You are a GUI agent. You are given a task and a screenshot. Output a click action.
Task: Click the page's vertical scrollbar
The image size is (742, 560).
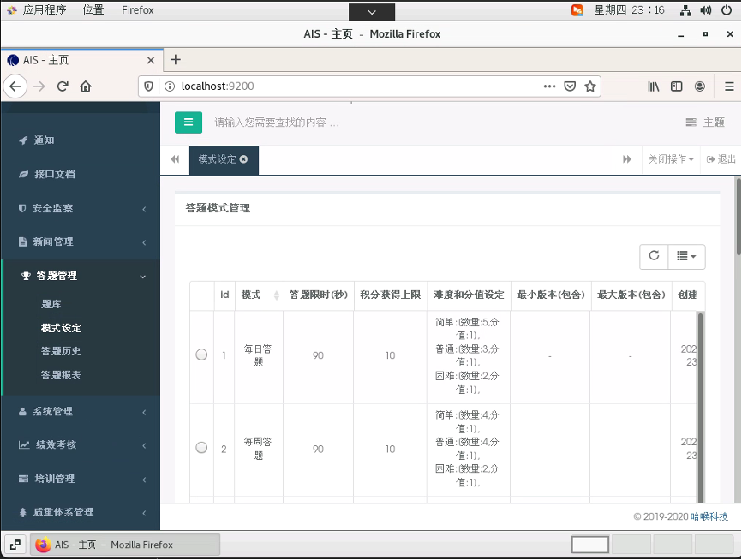(738, 217)
